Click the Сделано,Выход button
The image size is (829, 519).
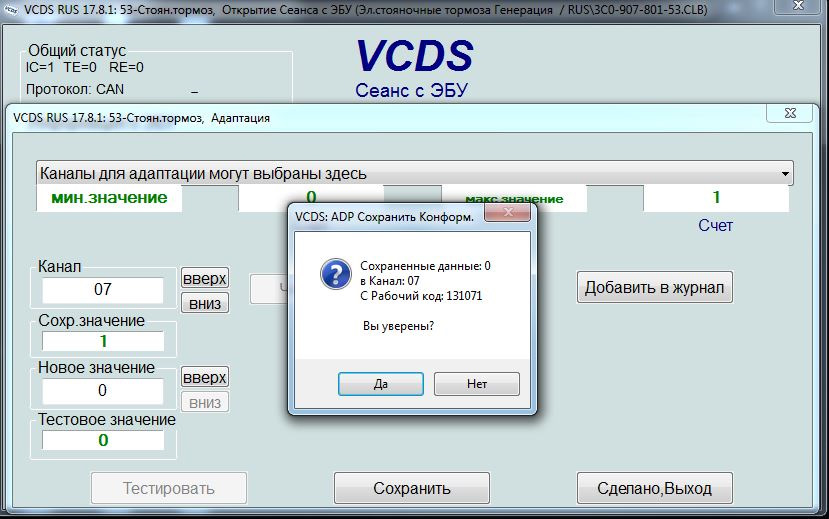click(x=655, y=488)
